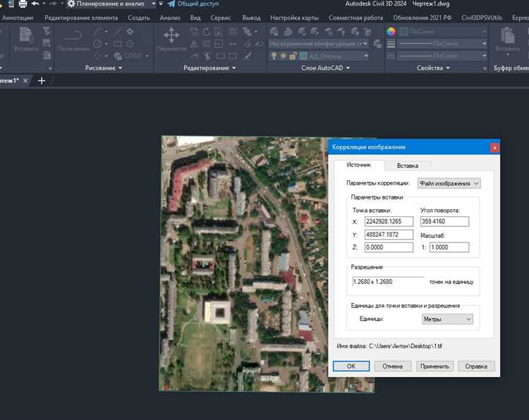This screenshot has width=529, height=420.
Task: Expand the Редактирование panel
Action: (209, 68)
